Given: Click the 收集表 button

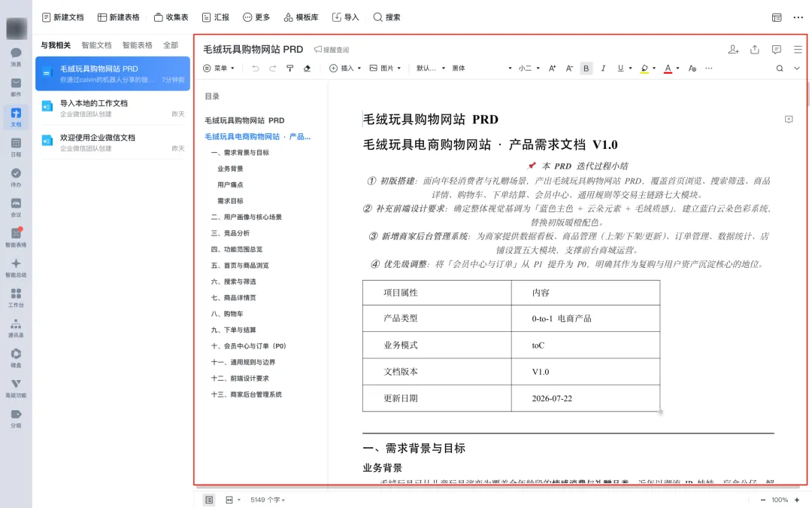Looking at the screenshot, I should click(171, 17).
